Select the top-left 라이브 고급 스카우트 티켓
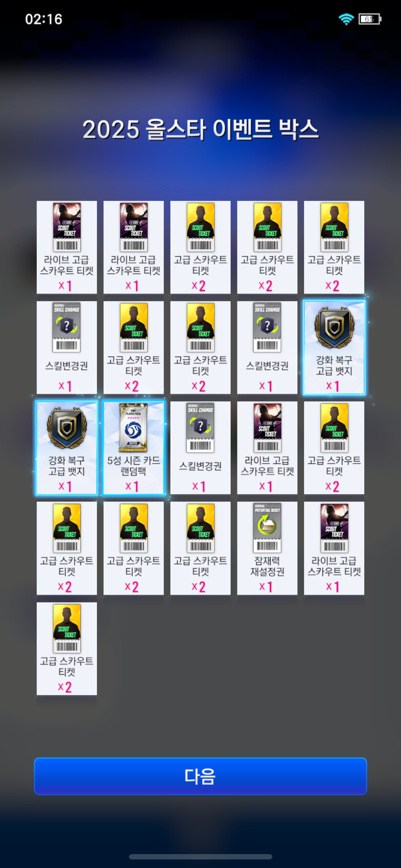This screenshot has height=868, width=401. click(x=67, y=247)
